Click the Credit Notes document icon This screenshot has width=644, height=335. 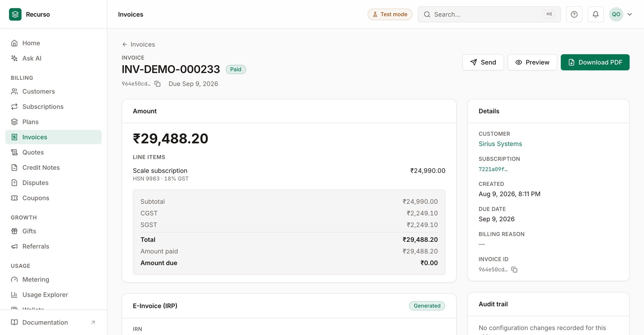(14, 167)
